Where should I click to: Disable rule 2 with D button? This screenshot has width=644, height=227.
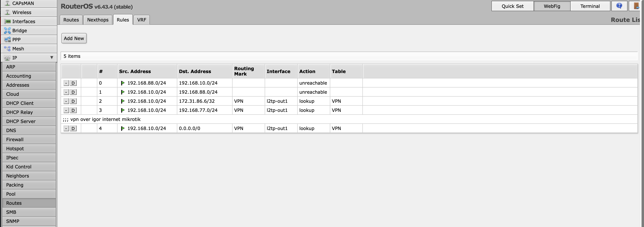coord(73,101)
